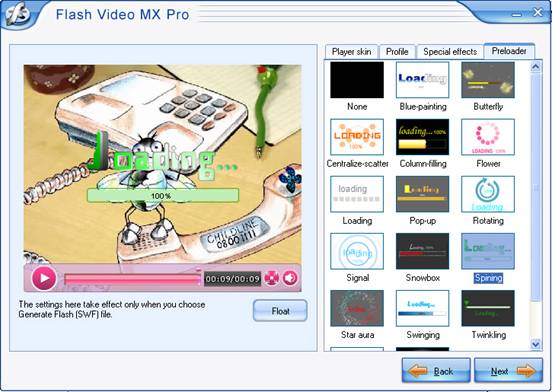Select the None preloader option
This screenshot has height=392, width=552.
[x=357, y=80]
